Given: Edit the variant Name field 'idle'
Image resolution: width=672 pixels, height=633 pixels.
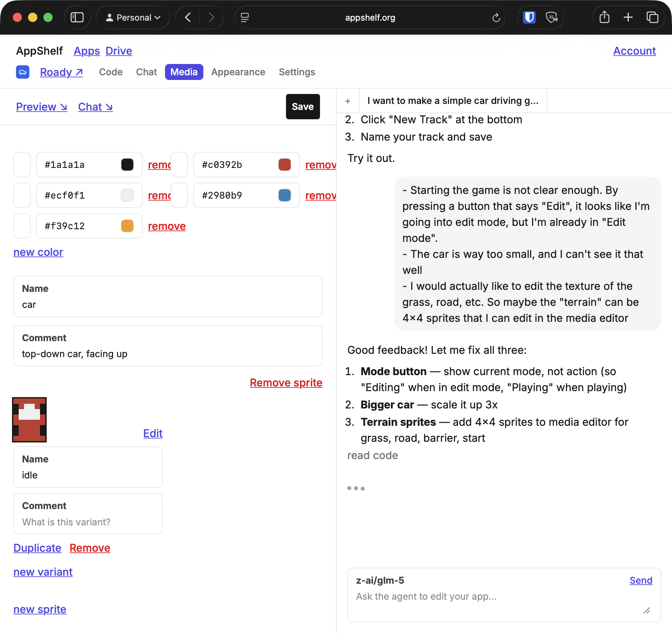Looking at the screenshot, I should click(88, 467).
